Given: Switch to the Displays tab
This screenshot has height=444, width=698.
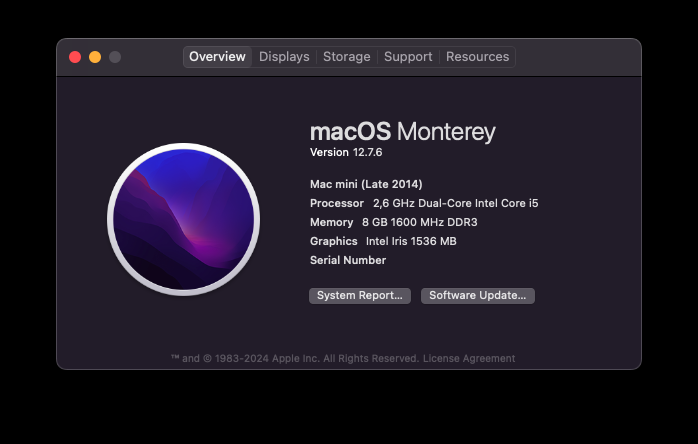Looking at the screenshot, I should [x=284, y=57].
